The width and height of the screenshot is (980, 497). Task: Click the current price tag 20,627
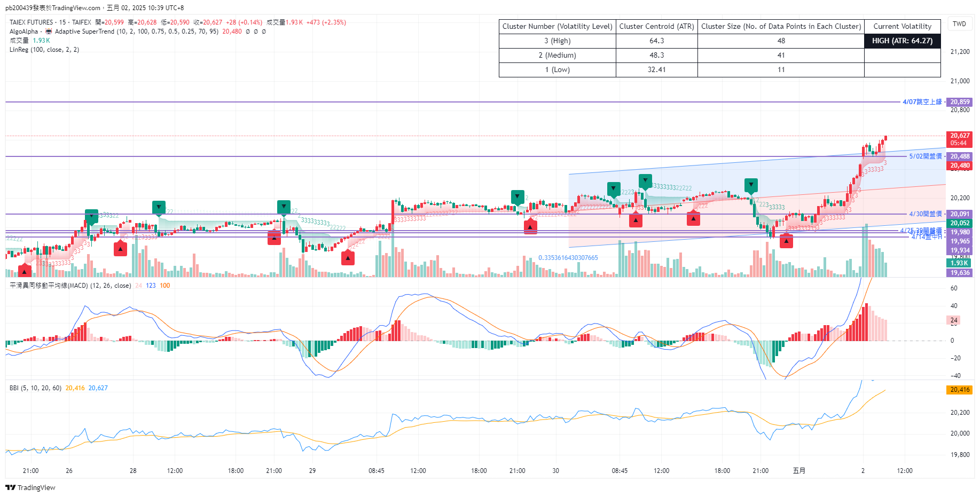point(960,139)
